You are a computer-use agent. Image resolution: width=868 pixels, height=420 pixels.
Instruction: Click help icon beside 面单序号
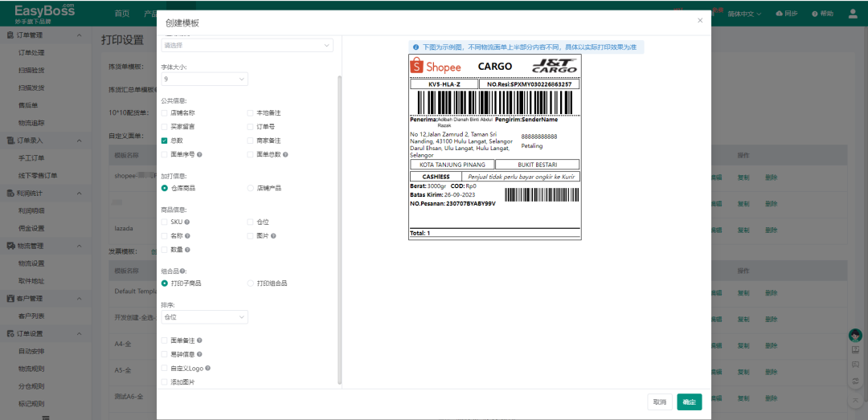[x=199, y=154]
